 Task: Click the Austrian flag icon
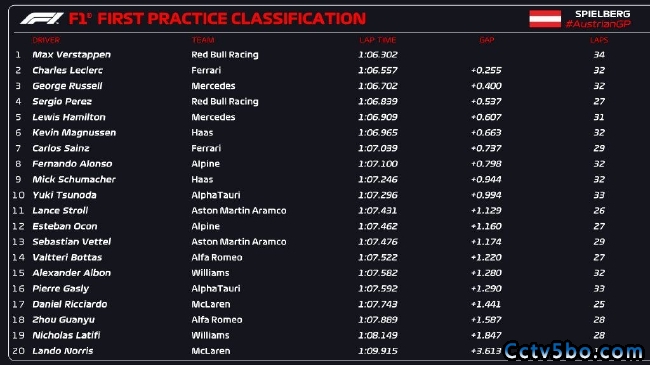click(x=545, y=19)
